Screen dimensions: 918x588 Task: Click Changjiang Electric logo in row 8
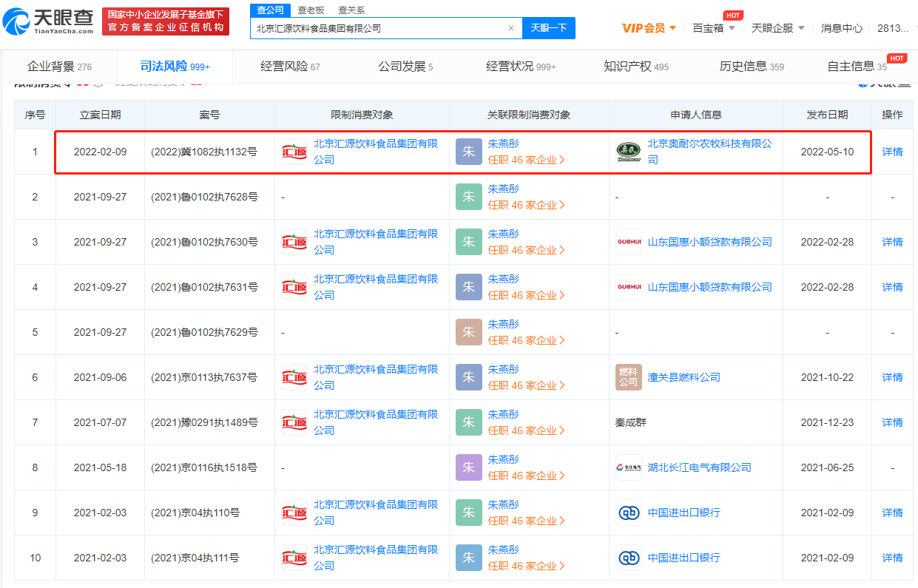click(629, 467)
